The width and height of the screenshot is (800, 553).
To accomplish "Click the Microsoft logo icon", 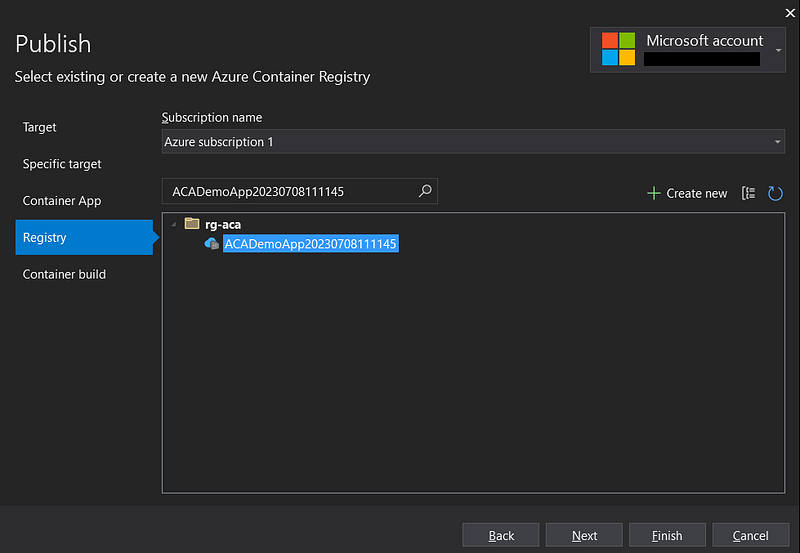I will pyautogui.click(x=618, y=49).
